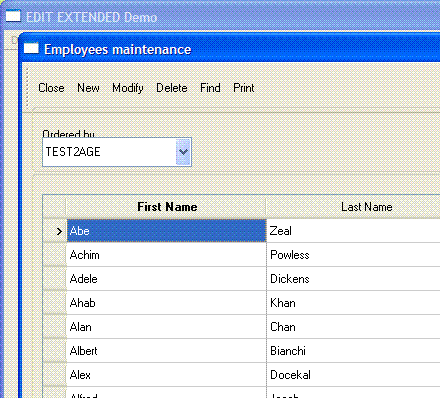Click the Khan last name cell
The height and width of the screenshot is (398, 440).
click(353, 303)
